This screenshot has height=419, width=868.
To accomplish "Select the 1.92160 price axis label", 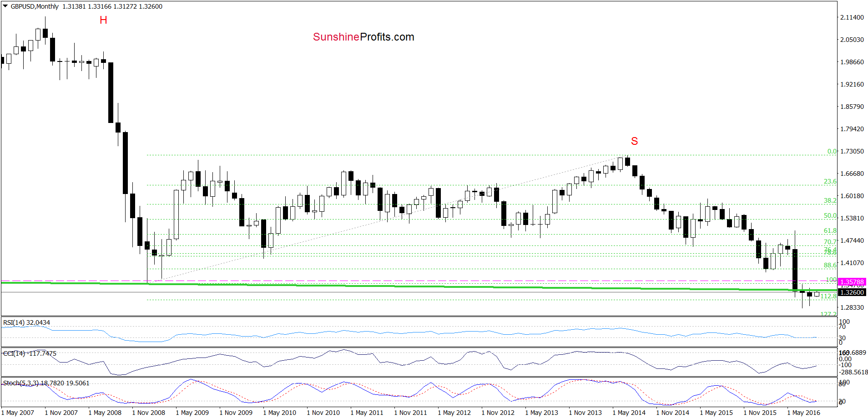I will pyautogui.click(x=852, y=84).
